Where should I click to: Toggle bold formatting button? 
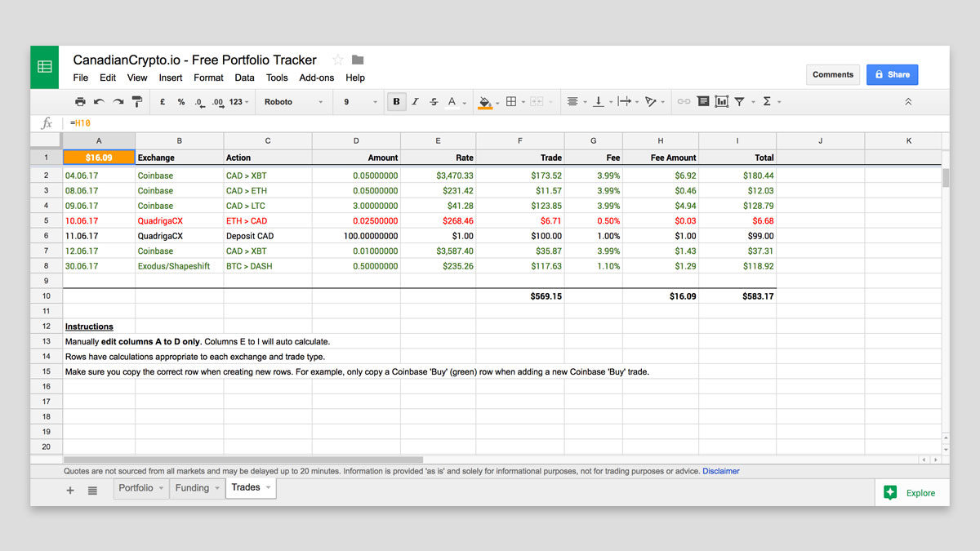(x=397, y=102)
